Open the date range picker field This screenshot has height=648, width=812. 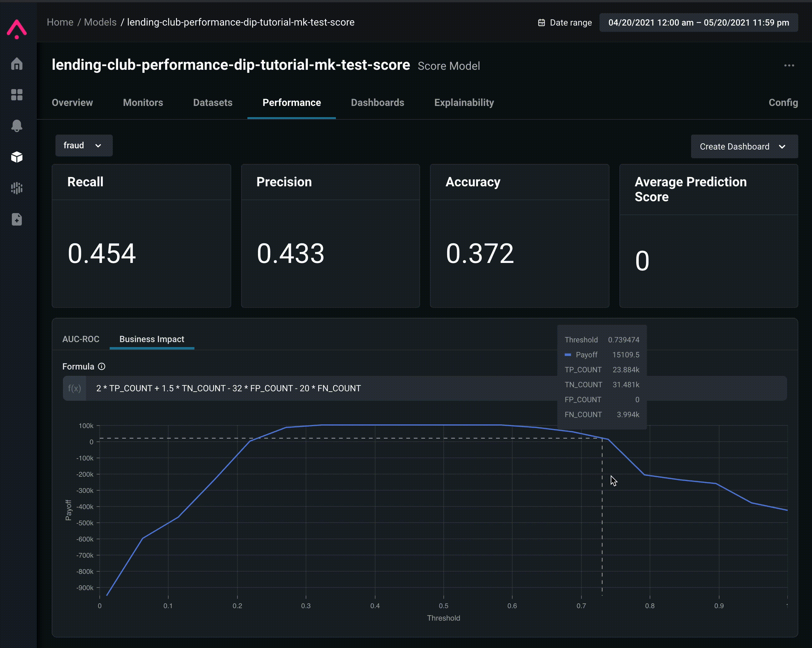point(698,23)
